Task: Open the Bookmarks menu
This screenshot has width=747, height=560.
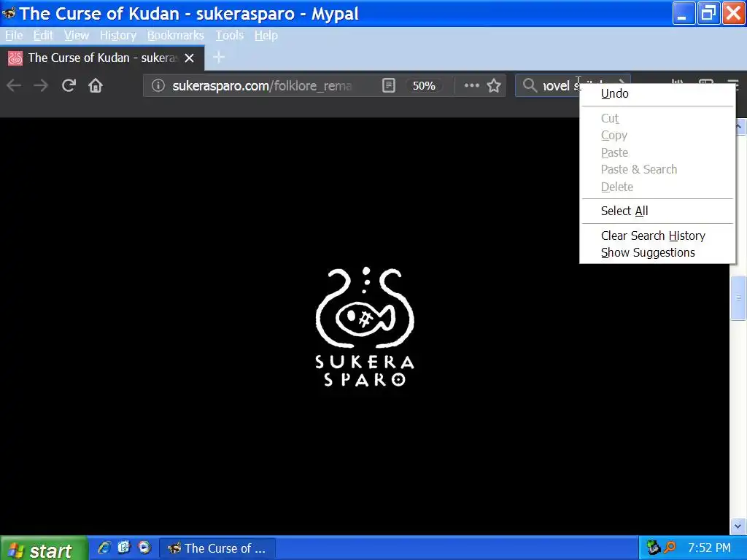Action: click(x=175, y=35)
